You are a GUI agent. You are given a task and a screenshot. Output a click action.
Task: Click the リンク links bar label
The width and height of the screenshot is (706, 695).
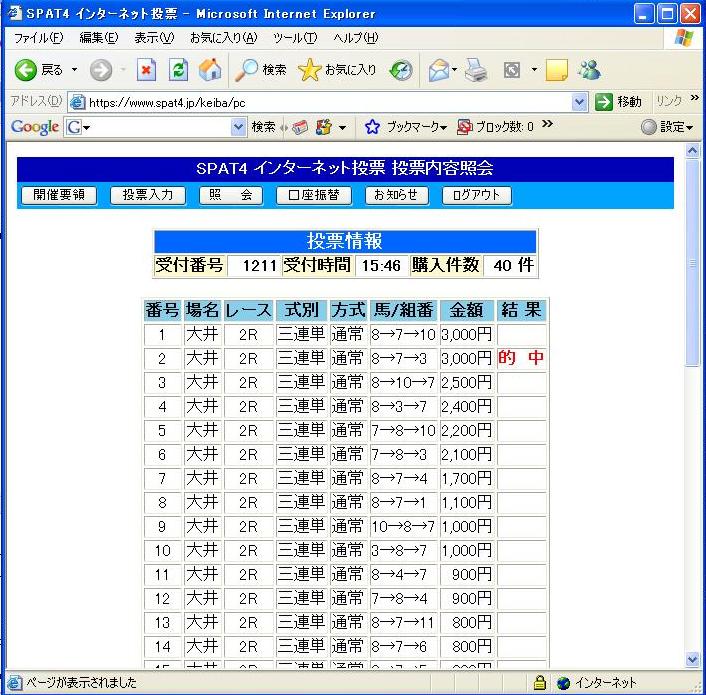(669, 101)
